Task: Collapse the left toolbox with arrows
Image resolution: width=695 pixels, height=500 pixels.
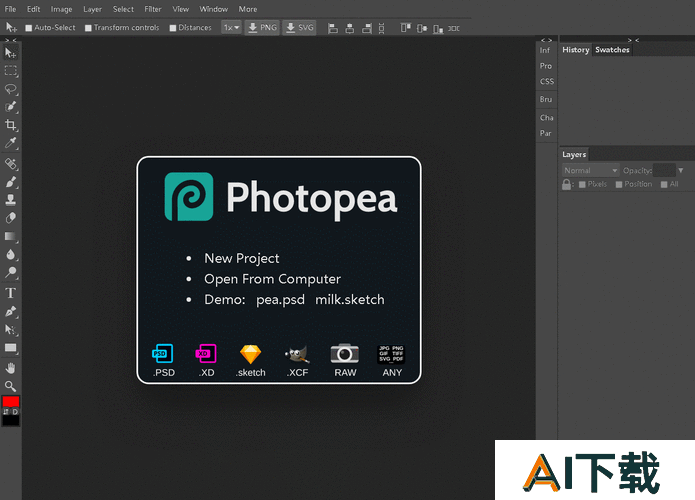Action: coord(11,40)
